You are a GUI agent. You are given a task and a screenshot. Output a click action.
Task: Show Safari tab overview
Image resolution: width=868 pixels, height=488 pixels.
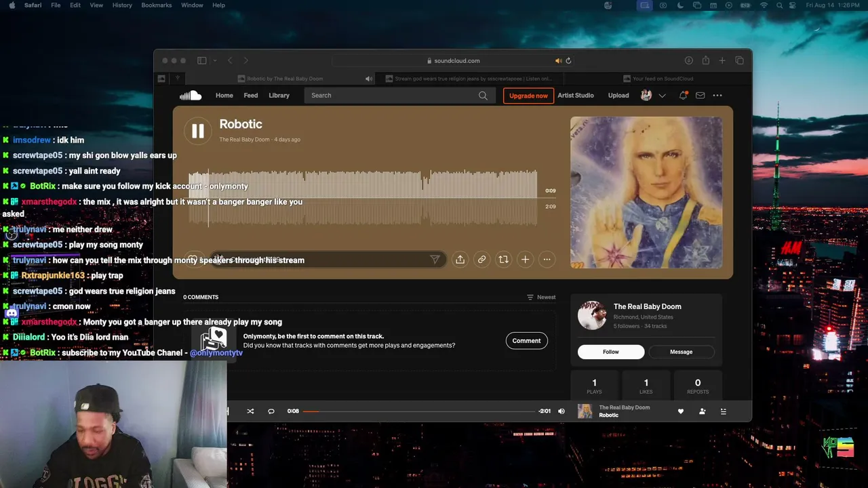click(739, 61)
